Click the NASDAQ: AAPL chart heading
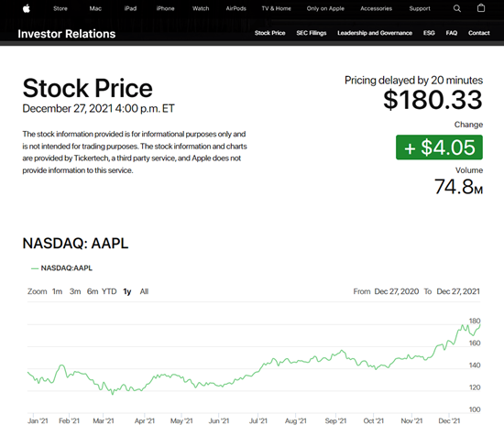 [75, 244]
